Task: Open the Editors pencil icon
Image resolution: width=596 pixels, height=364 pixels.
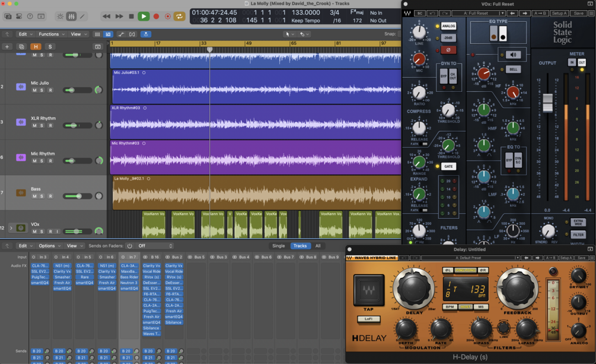Action: coord(82,17)
